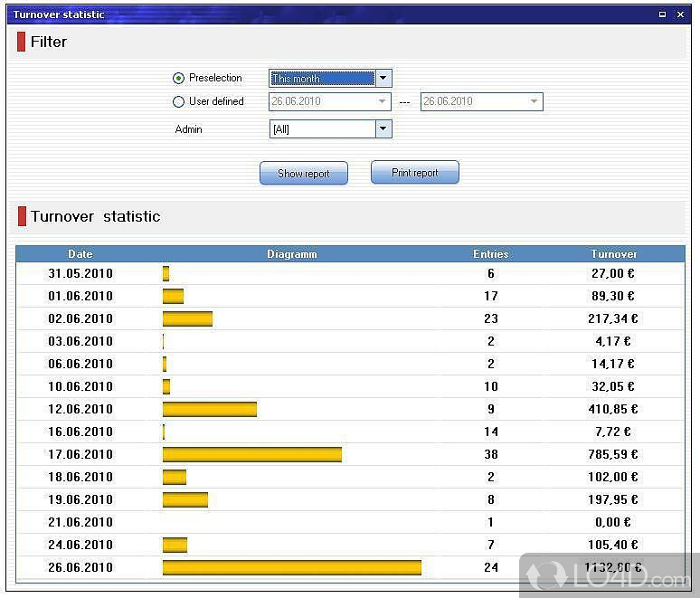Click the red Turnover statistic section marker
Image resolution: width=700 pixels, height=598 pixels.
coord(22,216)
